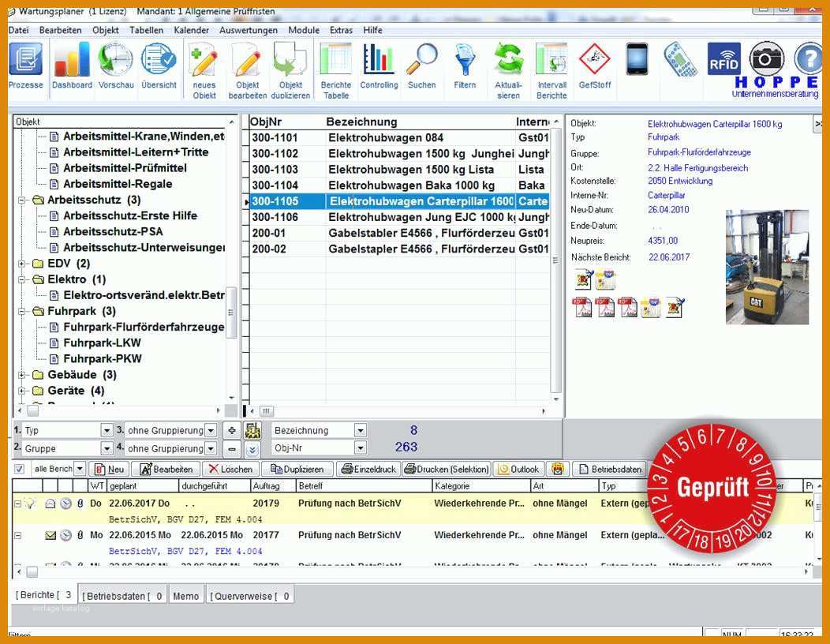Open grouping level 3 ohne Gruppierung dropdown
The height and width of the screenshot is (644, 830).
(x=211, y=431)
